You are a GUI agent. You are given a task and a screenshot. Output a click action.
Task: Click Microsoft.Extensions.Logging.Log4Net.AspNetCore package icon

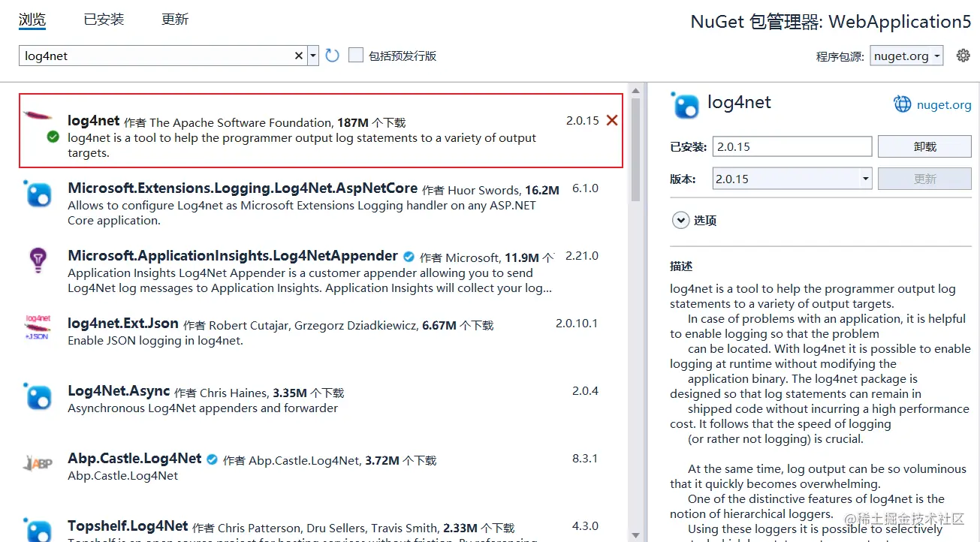[38, 194]
